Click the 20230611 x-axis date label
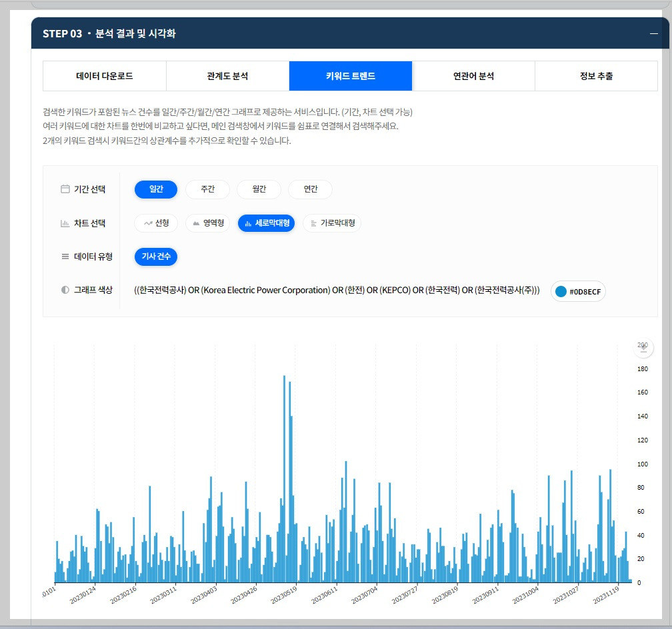This screenshot has width=672, height=629. 325,595
